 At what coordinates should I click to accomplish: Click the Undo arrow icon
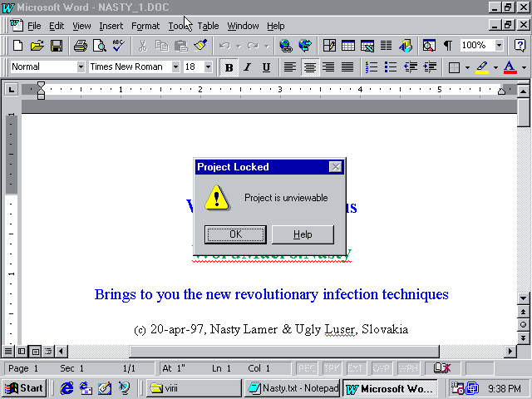(224, 46)
